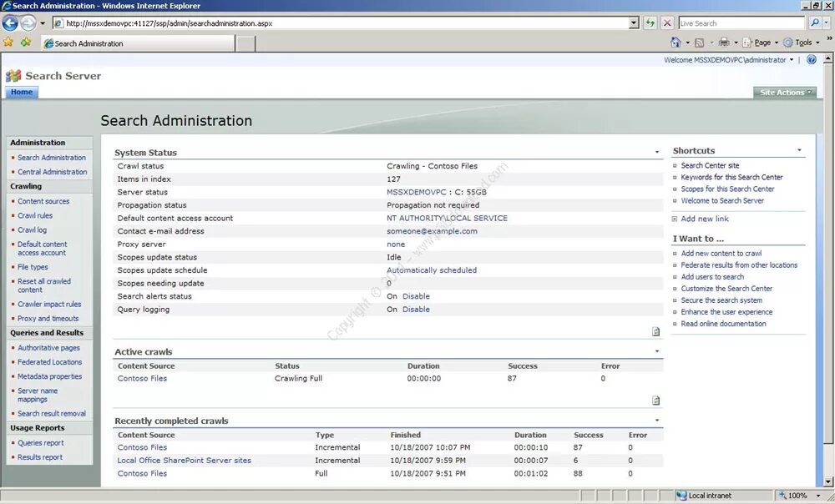Refresh the page with the Refresh icon
The height and width of the screenshot is (504, 835).
coord(650,23)
